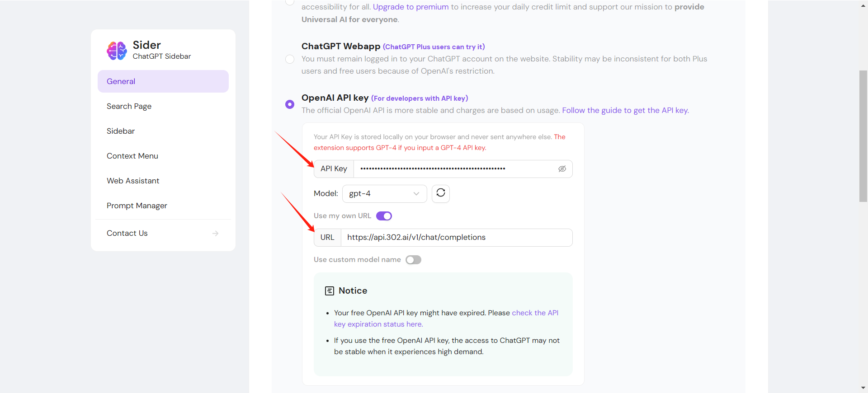Disable the Use my own URL toggle
Image resolution: width=868 pixels, height=393 pixels.
383,215
